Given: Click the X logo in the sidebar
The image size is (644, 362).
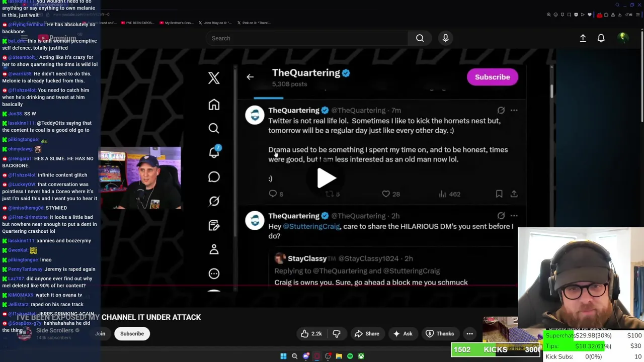Looking at the screenshot, I should [x=214, y=78].
